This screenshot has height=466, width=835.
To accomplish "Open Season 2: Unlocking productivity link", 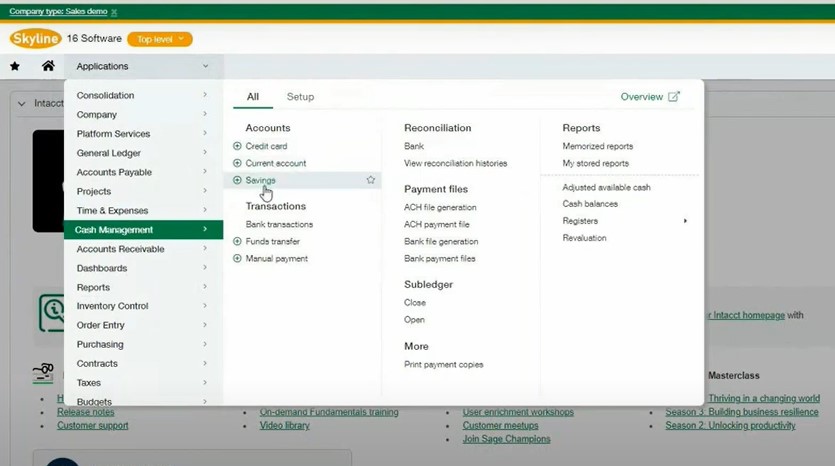I will tap(730, 426).
